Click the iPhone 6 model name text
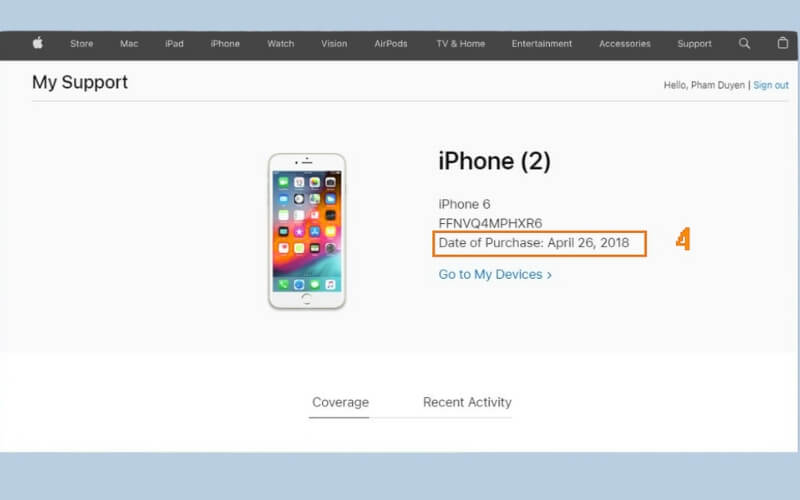Viewport: 800px width, 500px height. pyautogui.click(x=464, y=204)
